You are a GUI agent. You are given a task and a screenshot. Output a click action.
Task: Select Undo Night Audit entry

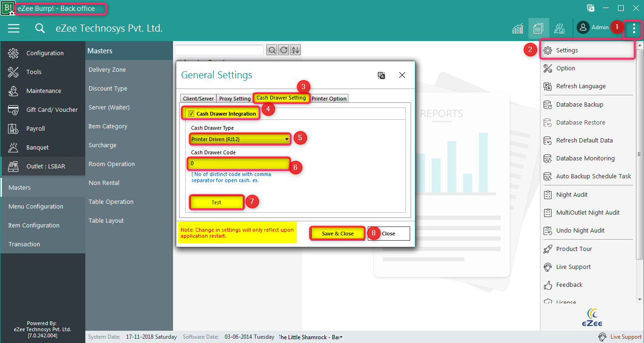click(x=587, y=230)
